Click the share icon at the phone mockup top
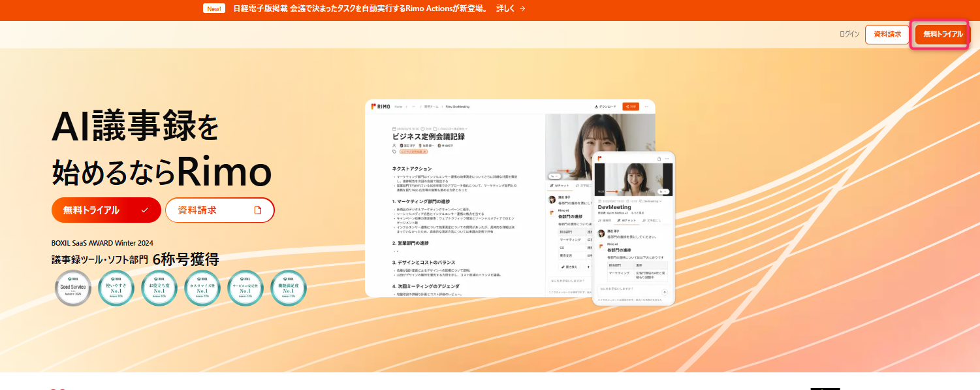 (659, 158)
